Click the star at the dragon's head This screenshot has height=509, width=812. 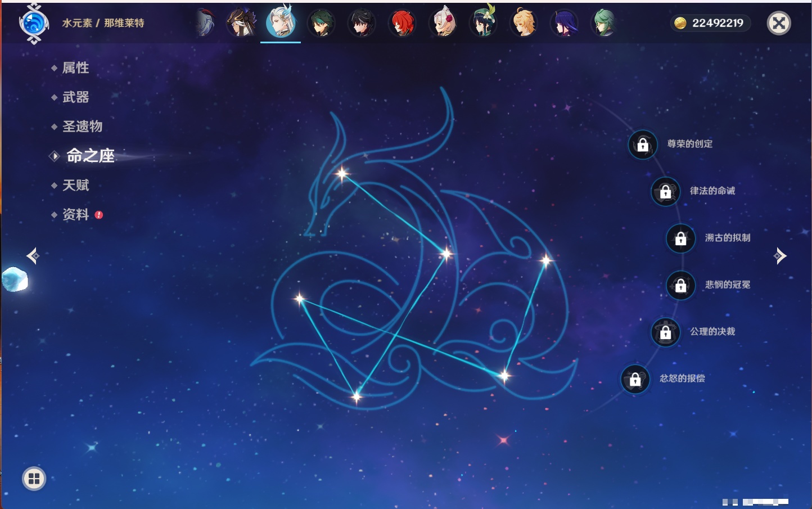click(341, 173)
